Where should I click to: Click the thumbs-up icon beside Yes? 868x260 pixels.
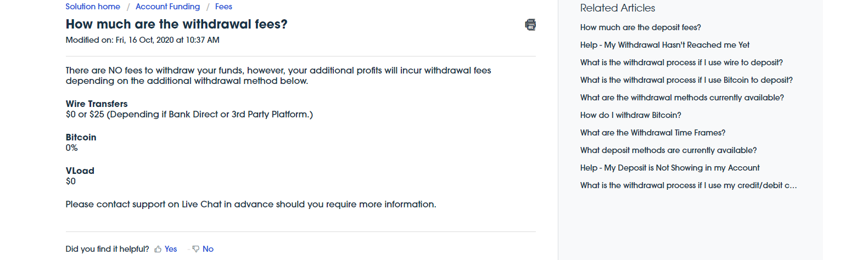[158, 249]
